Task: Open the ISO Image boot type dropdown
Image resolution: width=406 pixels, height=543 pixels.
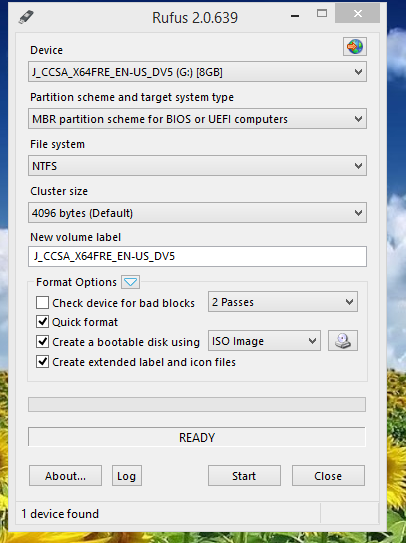Action: [x=264, y=341]
